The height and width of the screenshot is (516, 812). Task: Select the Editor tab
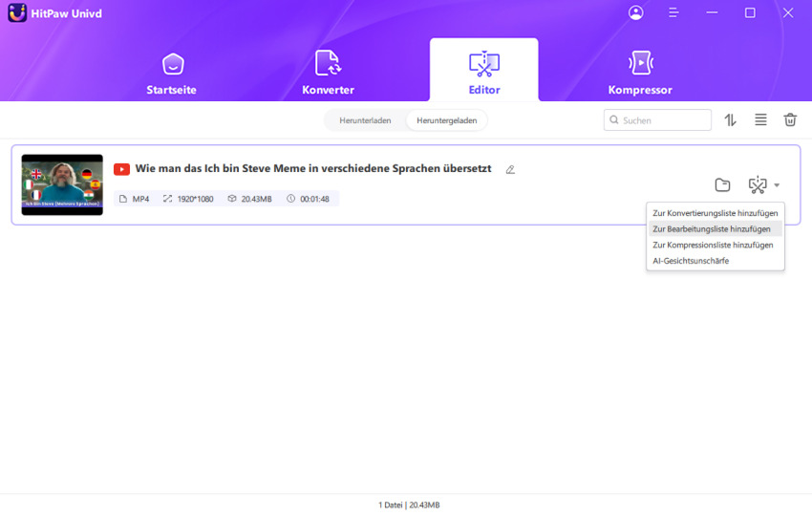coord(483,70)
